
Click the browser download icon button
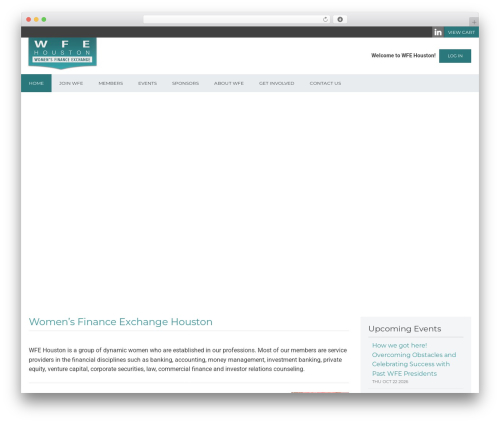click(x=340, y=20)
